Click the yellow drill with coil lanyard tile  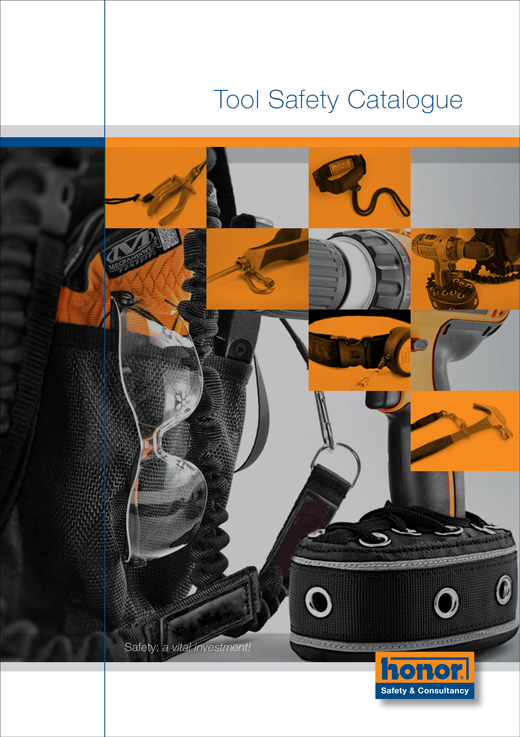pos(465,269)
